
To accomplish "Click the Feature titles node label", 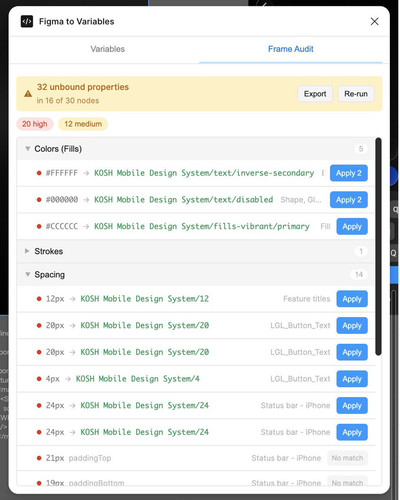I will click(307, 299).
